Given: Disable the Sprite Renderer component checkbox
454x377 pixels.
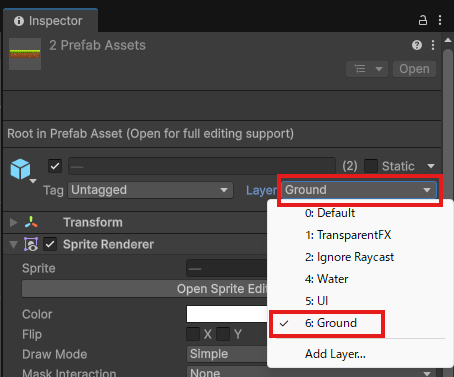Looking at the screenshot, I should [50, 244].
